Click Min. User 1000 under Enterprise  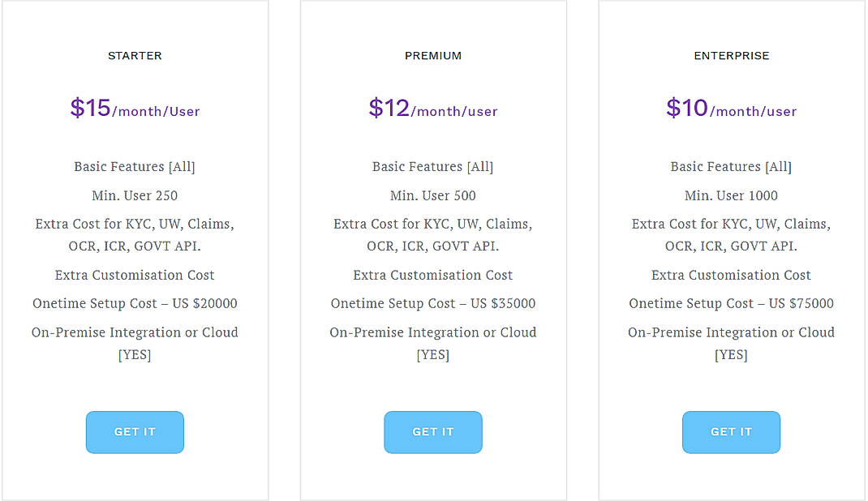click(731, 195)
